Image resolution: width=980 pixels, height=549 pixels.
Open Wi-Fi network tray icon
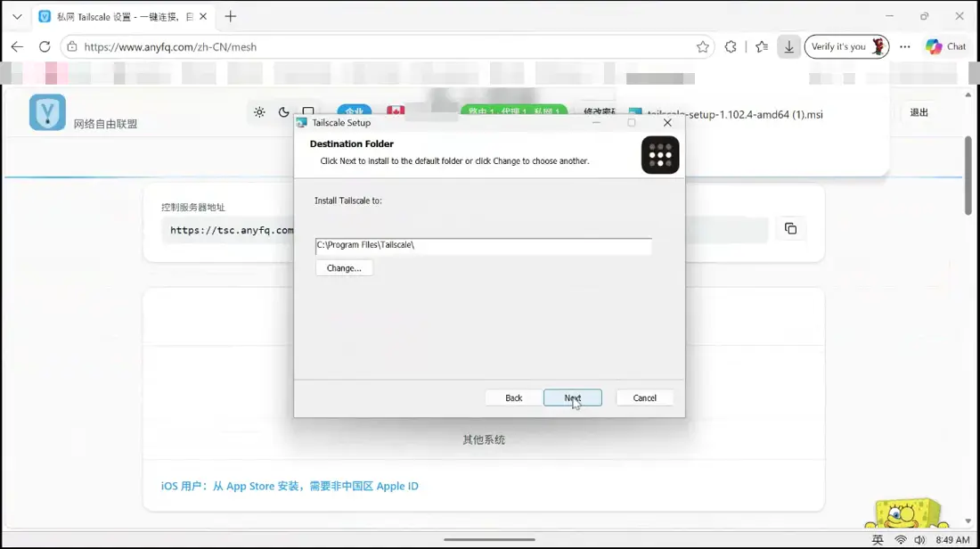coord(900,539)
